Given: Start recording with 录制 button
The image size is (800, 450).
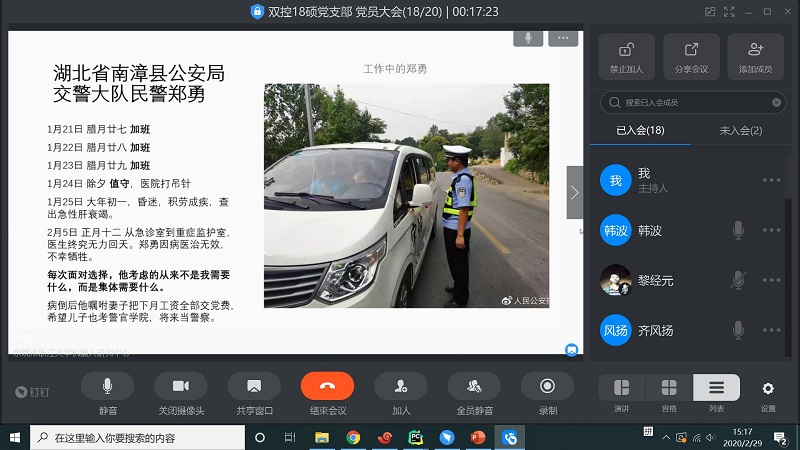Looking at the screenshot, I should point(547,386).
